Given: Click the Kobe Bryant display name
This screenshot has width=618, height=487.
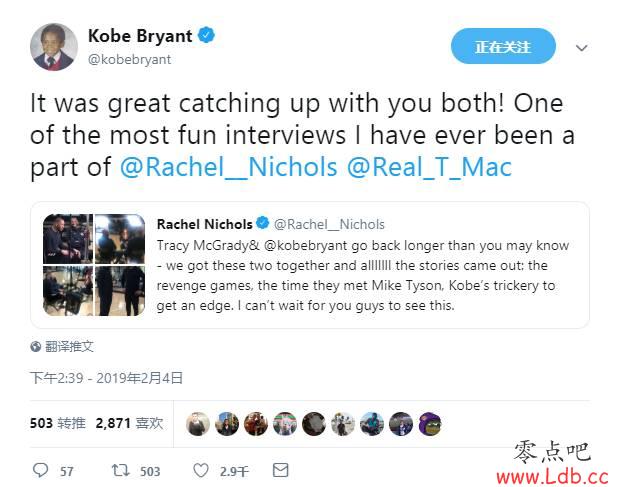Looking at the screenshot, I should coord(140,36).
